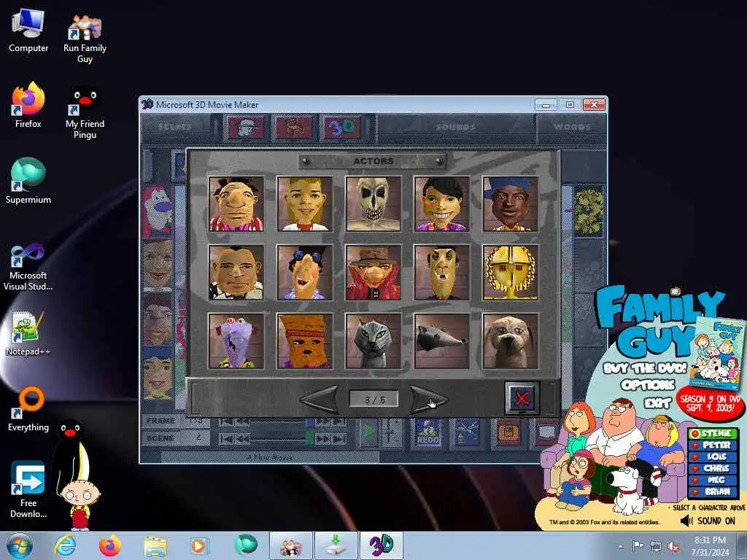747x560 pixels.
Task: Show hidden system tray icons
Action: pyautogui.click(x=620, y=546)
